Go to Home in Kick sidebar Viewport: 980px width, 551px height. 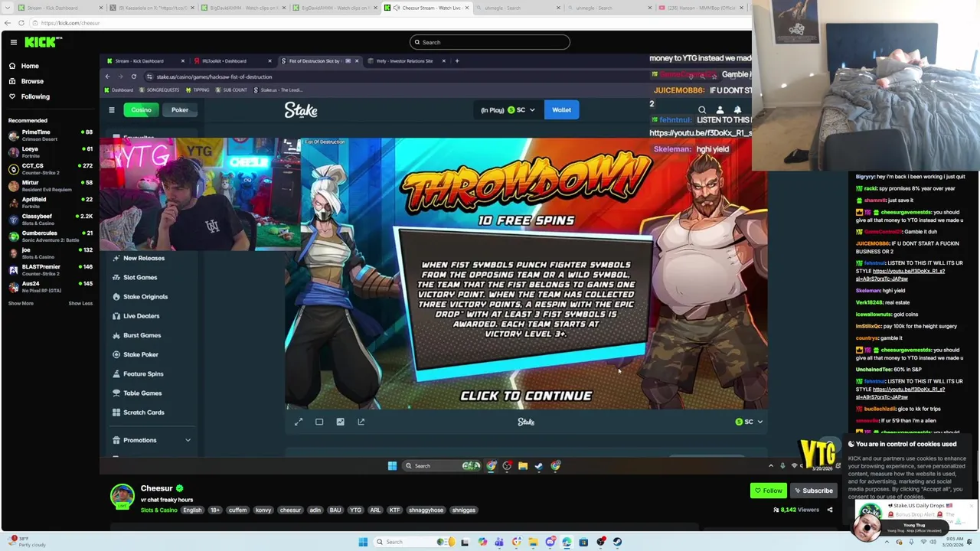24,66
